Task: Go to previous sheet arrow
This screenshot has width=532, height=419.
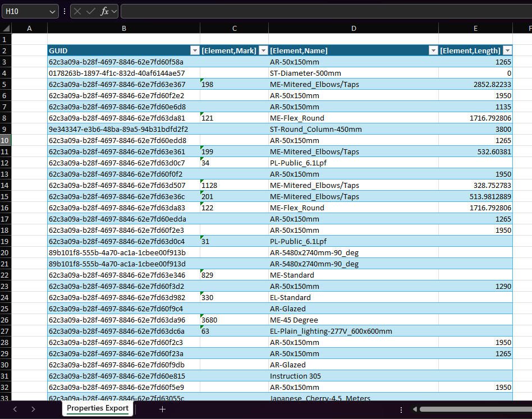Action: click(15, 409)
